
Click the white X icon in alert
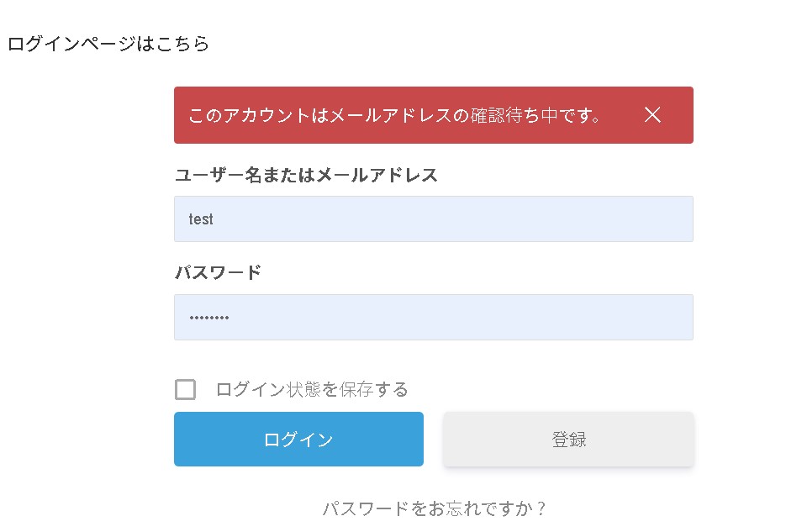point(652,115)
